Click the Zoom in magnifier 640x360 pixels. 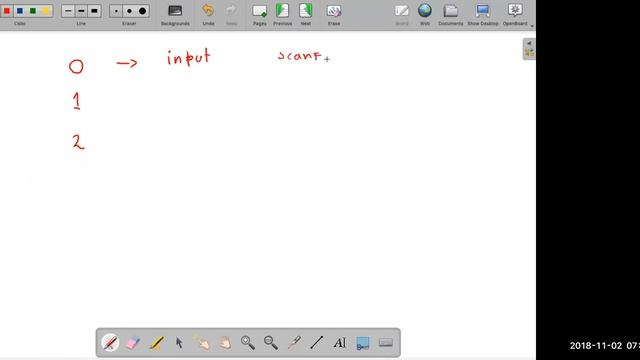click(x=248, y=342)
